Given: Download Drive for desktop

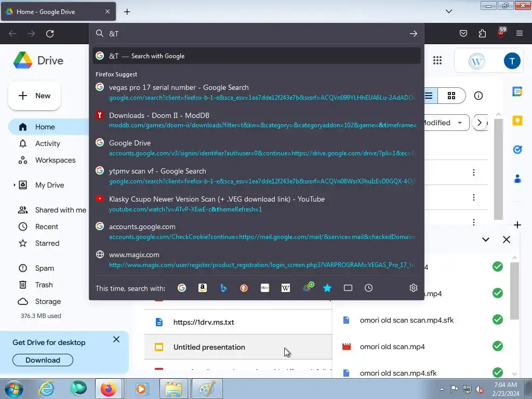Looking at the screenshot, I should [43, 360].
